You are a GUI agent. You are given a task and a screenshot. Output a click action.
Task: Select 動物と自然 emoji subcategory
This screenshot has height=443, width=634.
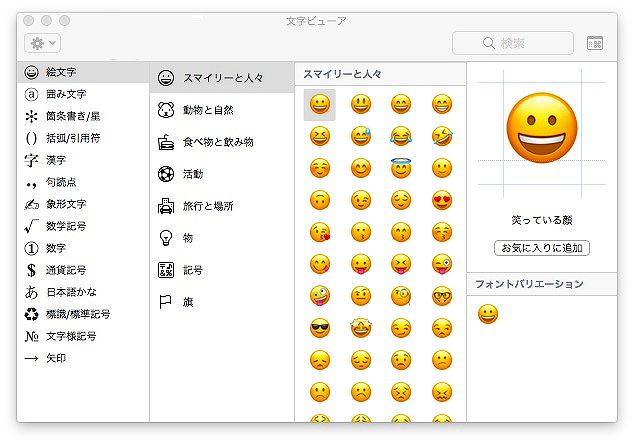pyautogui.click(x=208, y=110)
